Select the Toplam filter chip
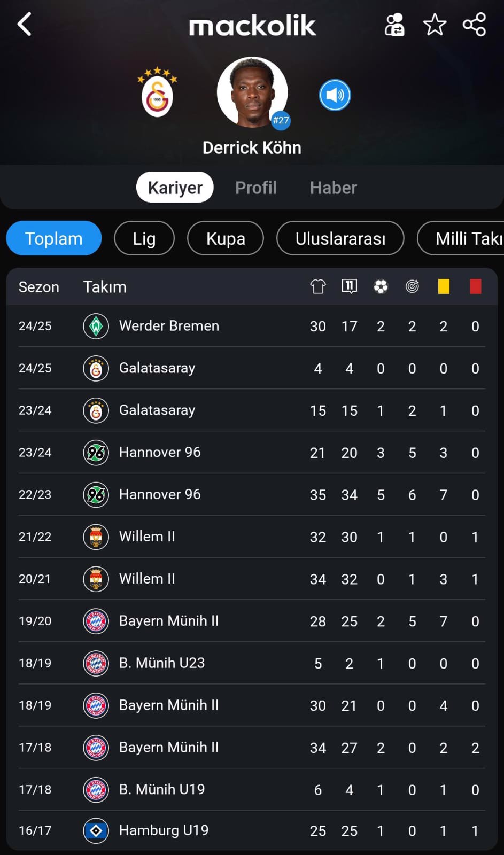The height and width of the screenshot is (855, 504). point(54,238)
